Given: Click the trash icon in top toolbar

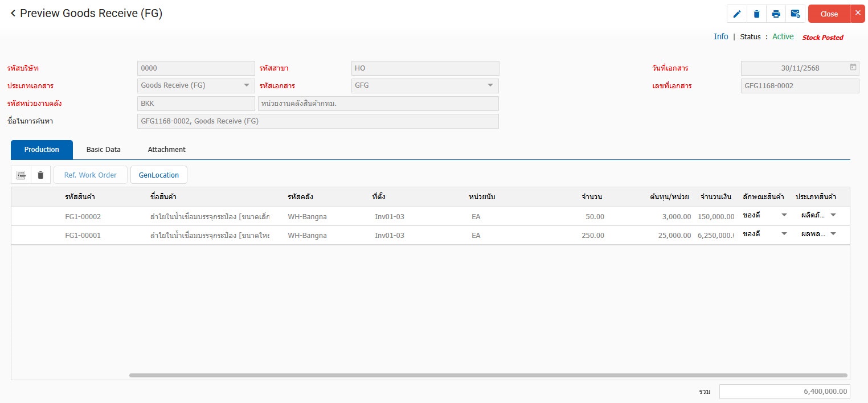Looking at the screenshot, I should 756,14.
